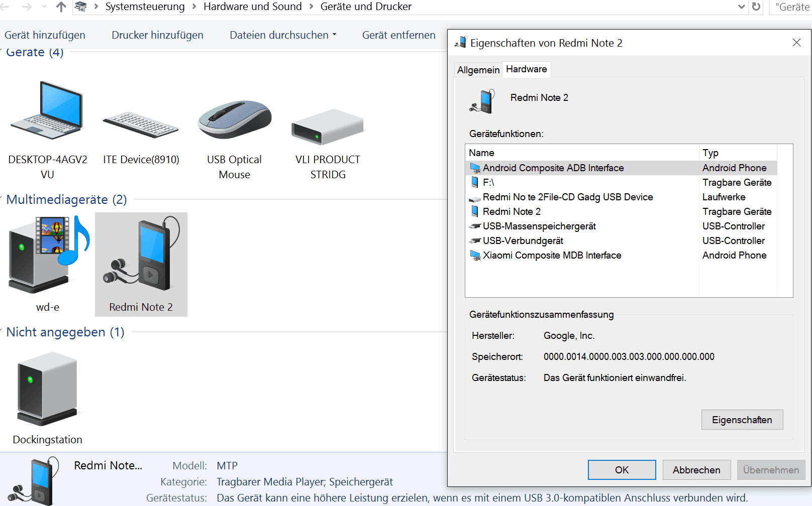Click Drucker hinzufügen in the toolbar
This screenshot has height=506, width=812.
(157, 35)
